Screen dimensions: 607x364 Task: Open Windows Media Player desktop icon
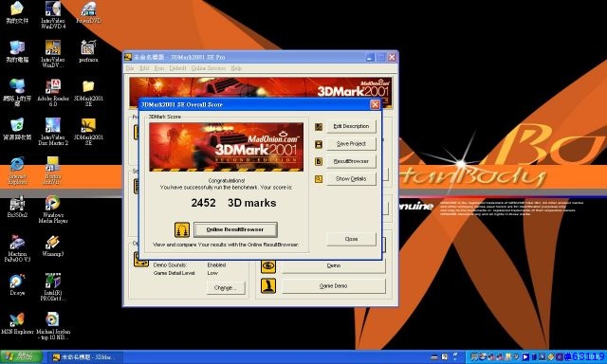(x=53, y=209)
